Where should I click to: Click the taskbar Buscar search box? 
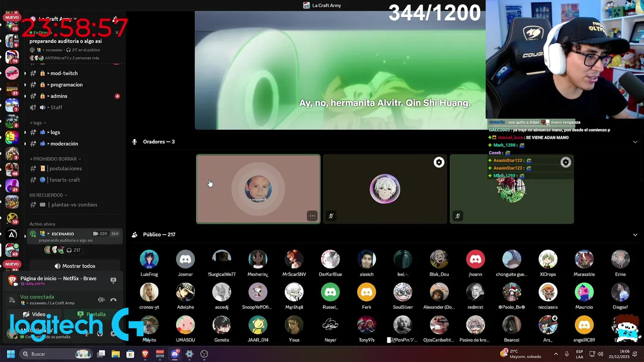click(55, 354)
